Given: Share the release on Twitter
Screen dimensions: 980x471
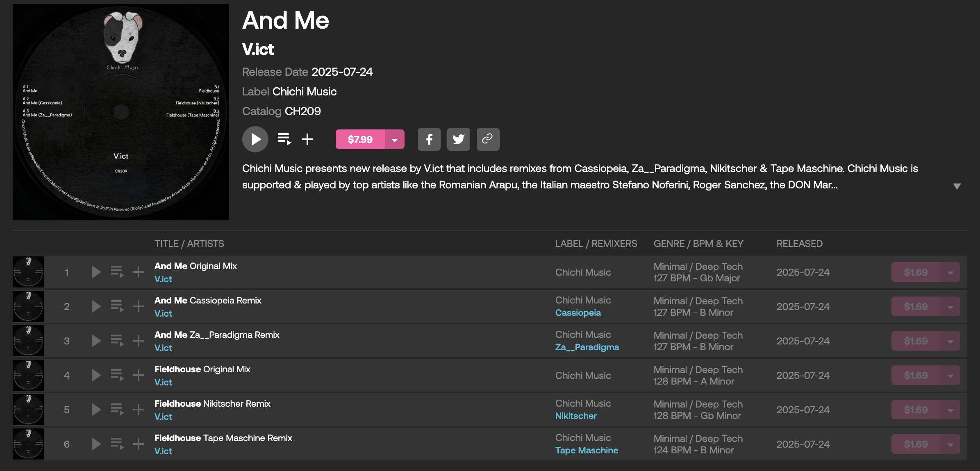Looking at the screenshot, I should (458, 139).
